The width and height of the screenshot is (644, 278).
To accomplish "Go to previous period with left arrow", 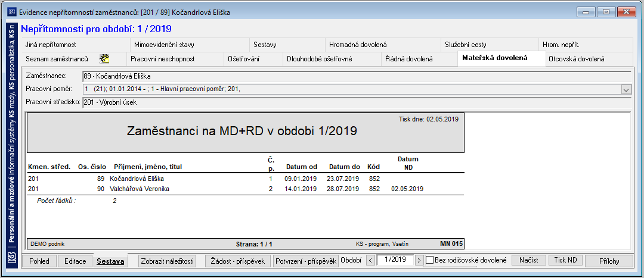I will 370,260.
